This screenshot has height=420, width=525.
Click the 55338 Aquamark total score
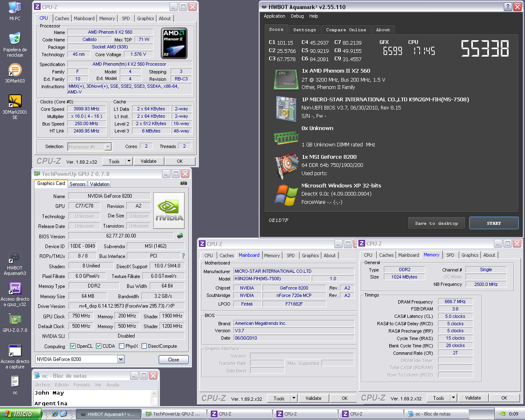coord(485,48)
